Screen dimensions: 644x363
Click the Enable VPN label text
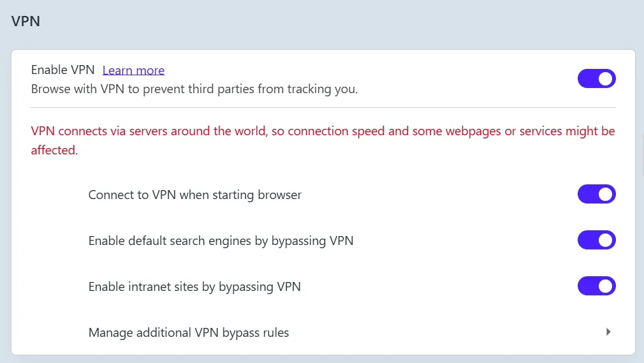pyautogui.click(x=62, y=70)
